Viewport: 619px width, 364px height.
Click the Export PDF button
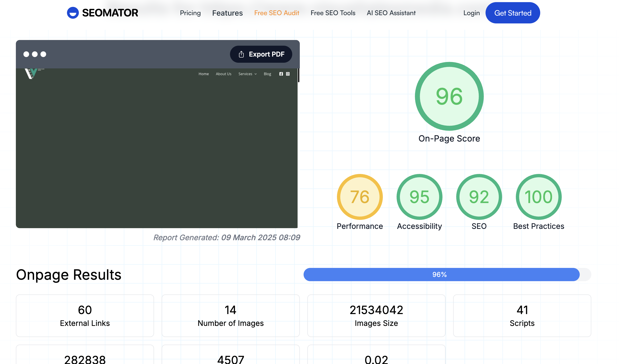tap(261, 54)
